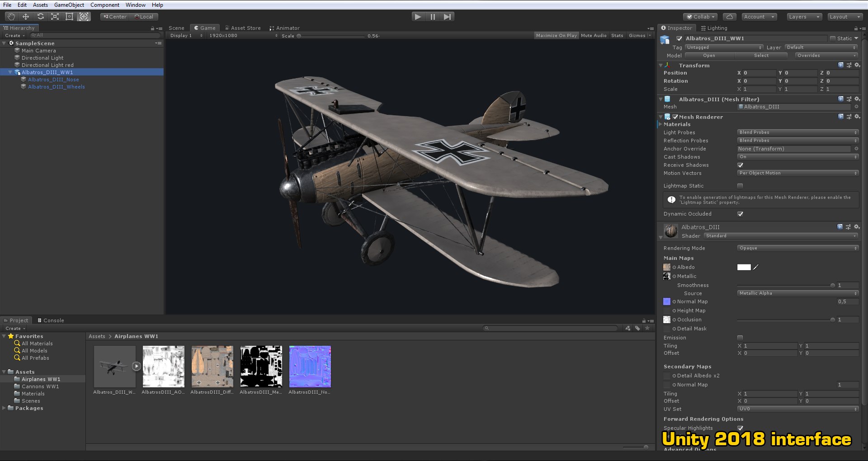
Task: Click the Albedo color swatch
Action: pos(744,267)
